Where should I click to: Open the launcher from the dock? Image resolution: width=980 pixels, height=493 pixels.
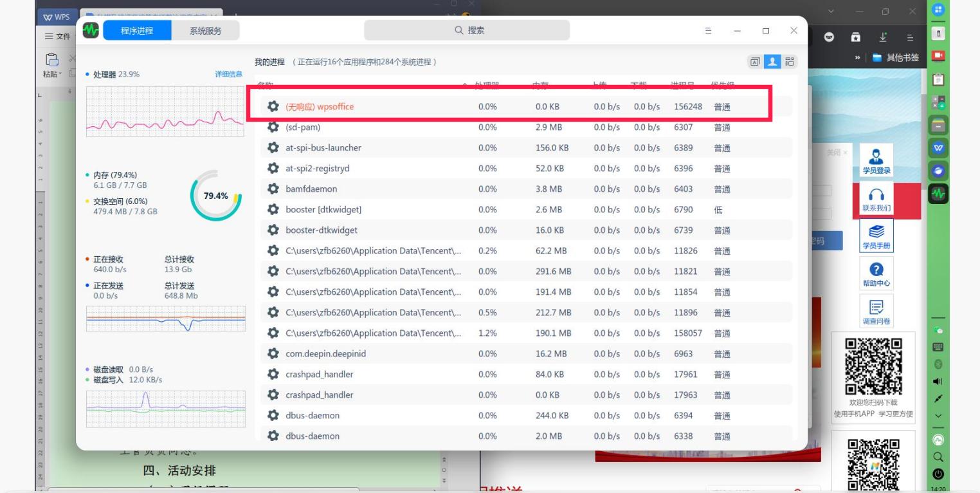(x=938, y=10)
